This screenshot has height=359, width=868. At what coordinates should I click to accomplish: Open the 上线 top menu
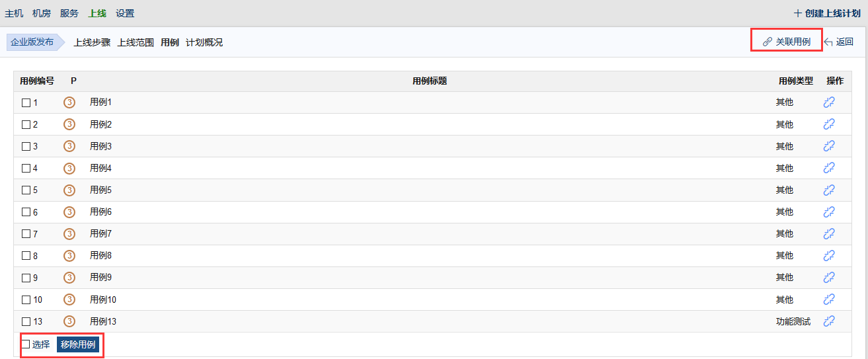[x=97, y=13]
